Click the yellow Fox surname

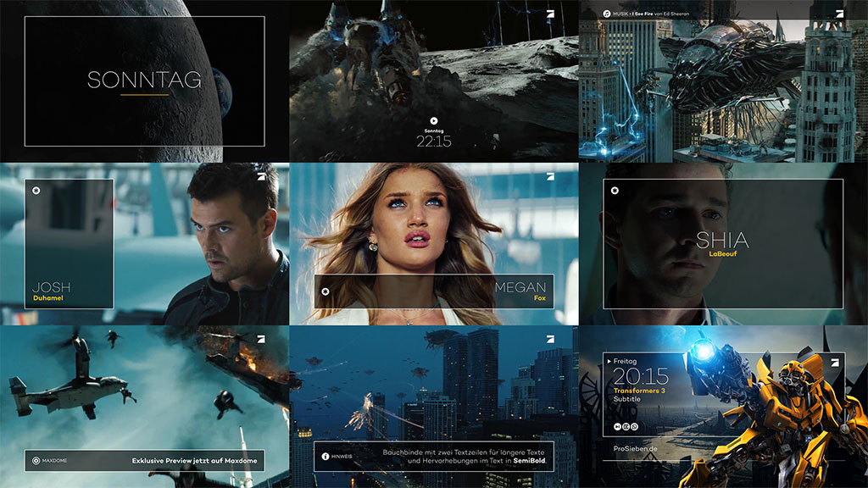click(540, 298)
